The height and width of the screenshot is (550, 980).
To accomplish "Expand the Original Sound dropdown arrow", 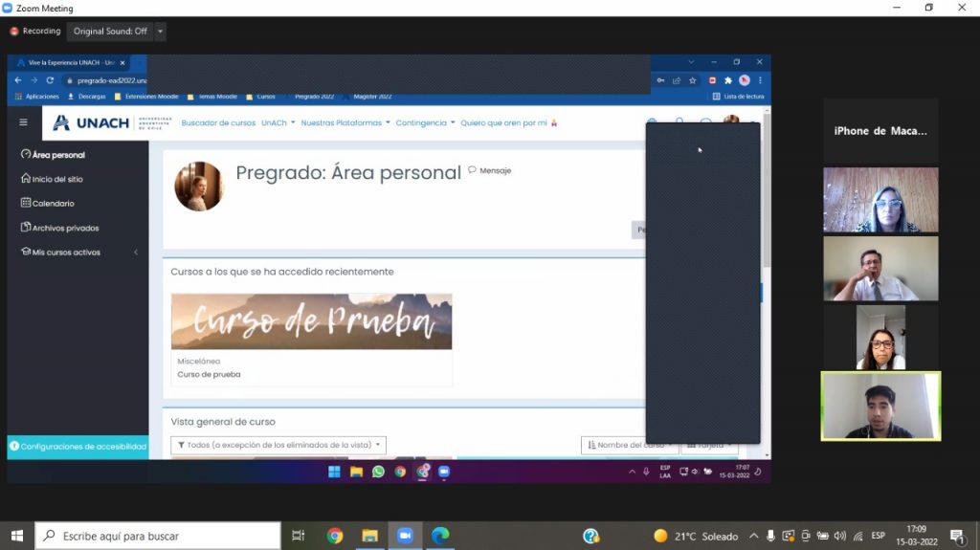I will (x=160, y=32).
